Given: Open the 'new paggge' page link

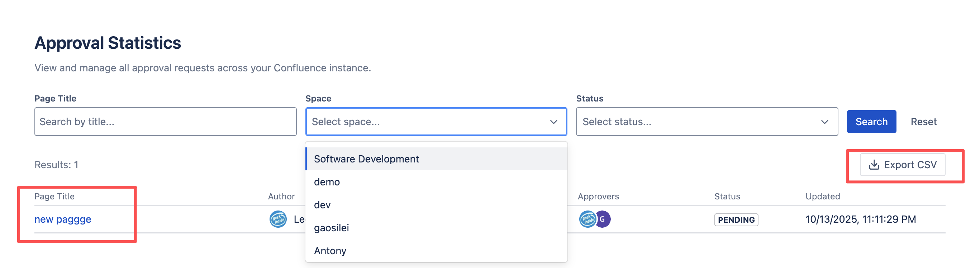Looking at the screenshot, I should 63,219.
